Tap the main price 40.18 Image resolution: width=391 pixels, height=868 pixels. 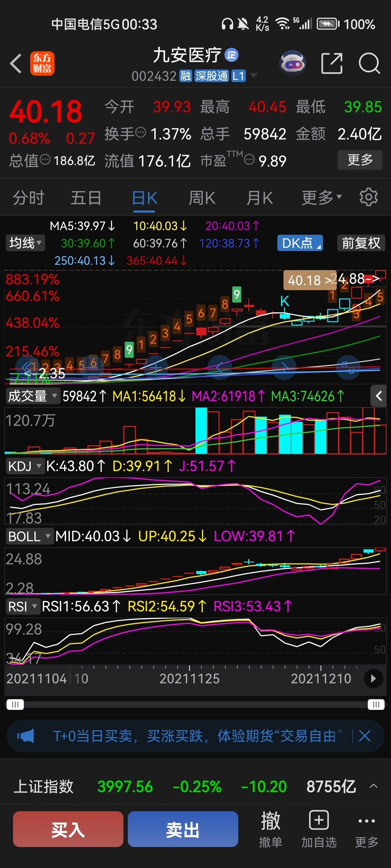pos(46,111)
